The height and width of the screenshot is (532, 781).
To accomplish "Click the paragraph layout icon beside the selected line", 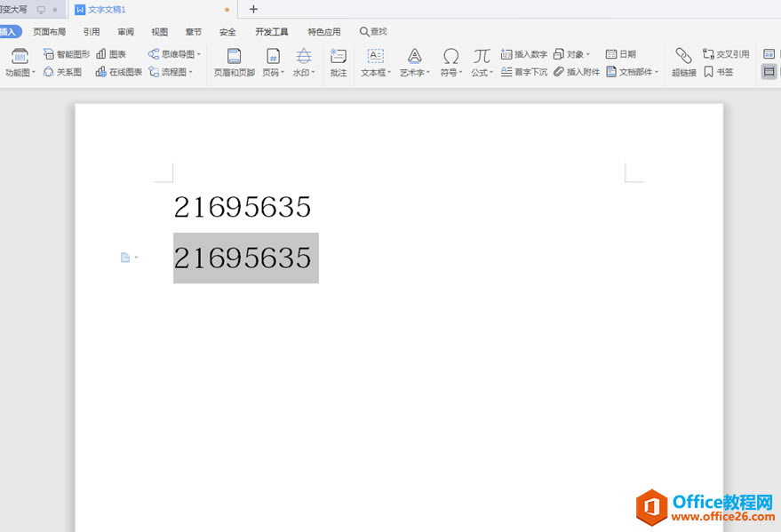I will tap(125, 258).
